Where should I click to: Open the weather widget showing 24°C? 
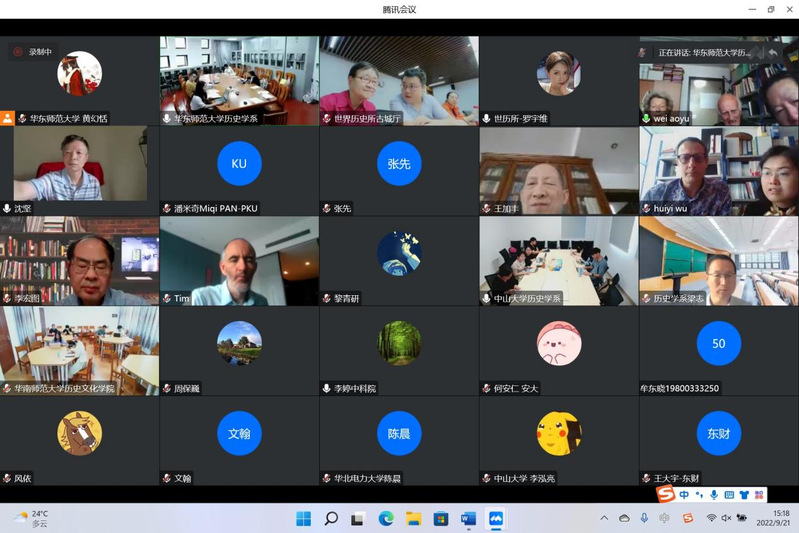32,518
